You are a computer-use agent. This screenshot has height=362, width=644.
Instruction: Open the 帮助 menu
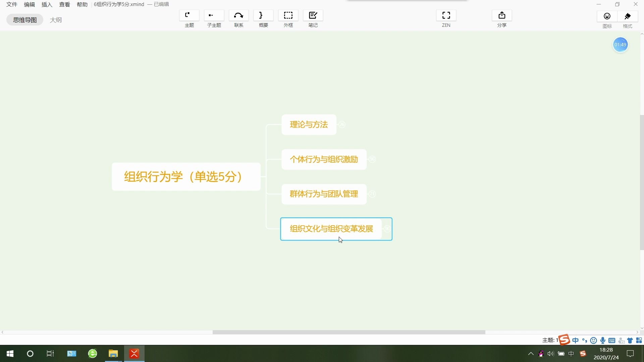click(x=82, y=4)
